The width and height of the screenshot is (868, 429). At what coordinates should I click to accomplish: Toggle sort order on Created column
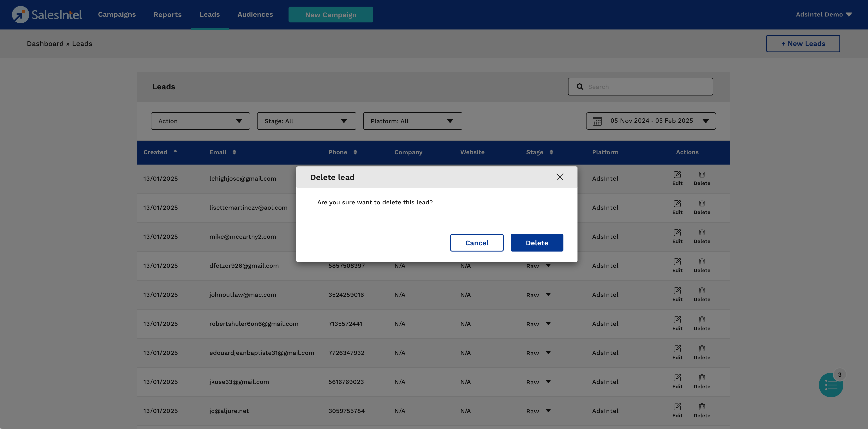click(x=175, y=151)
